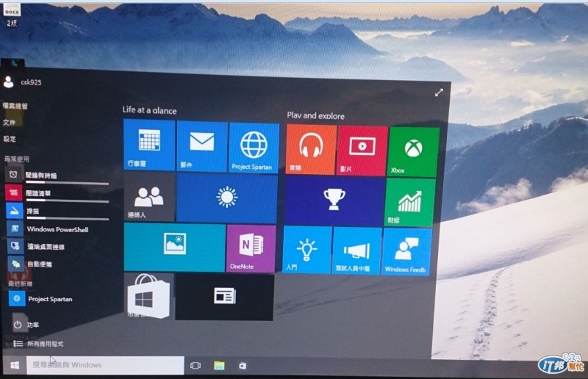Expand Start menu to full screen
This screenshot has height=379, width=588.
[439, 93]
